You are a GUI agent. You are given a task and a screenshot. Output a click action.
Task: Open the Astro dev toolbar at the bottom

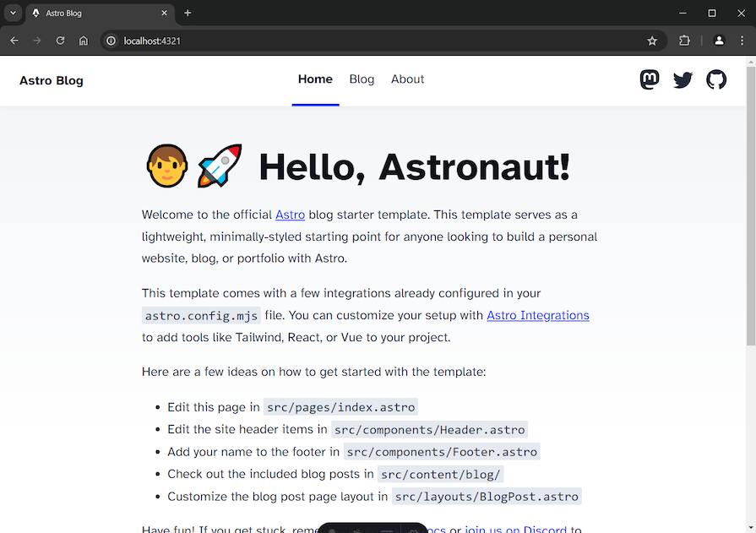pos(373,529)
